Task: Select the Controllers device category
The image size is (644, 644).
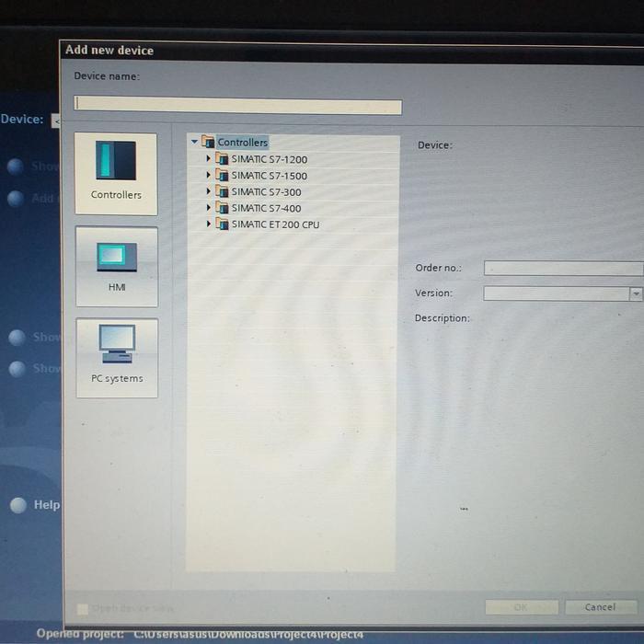Action: point(116,174)
